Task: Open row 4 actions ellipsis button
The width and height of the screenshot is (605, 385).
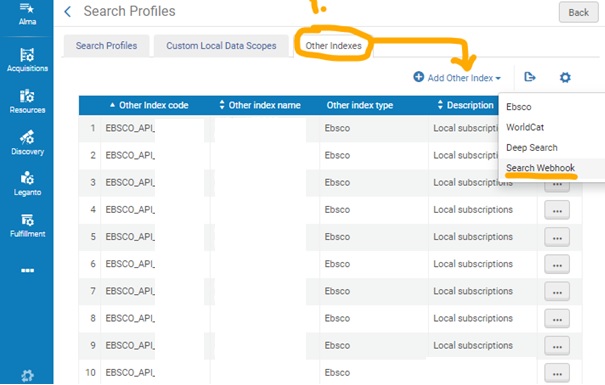Action: (557, 210)
